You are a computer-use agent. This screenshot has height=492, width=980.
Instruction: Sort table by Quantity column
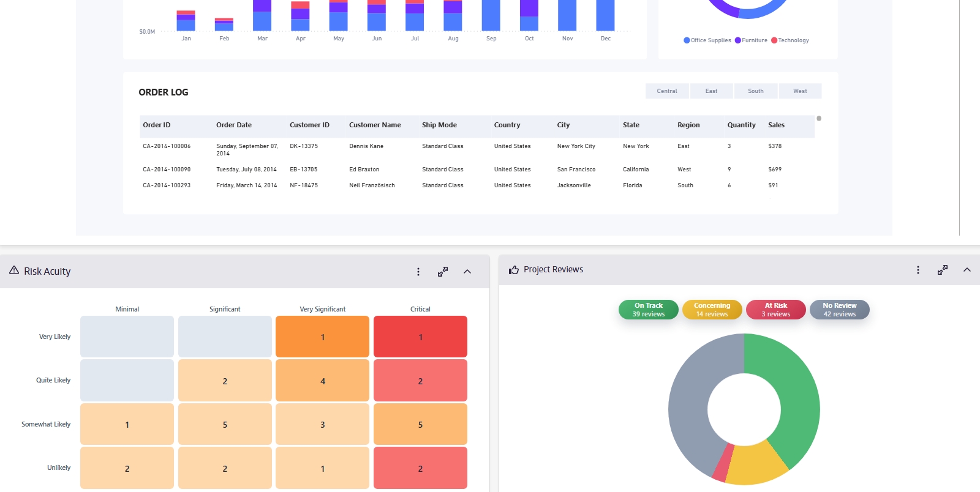pyautogui.click(x=741, y=125)
